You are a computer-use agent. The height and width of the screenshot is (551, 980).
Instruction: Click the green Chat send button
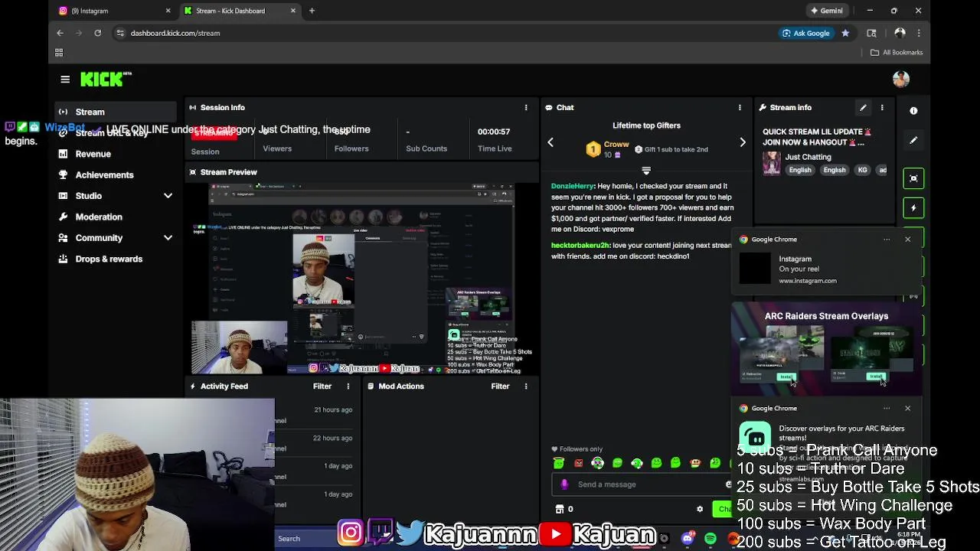[722, 509]
